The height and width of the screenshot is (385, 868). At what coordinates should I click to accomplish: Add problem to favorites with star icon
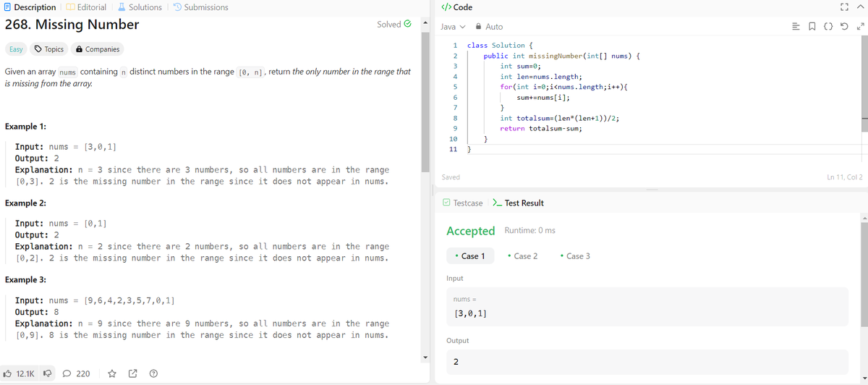112,374
